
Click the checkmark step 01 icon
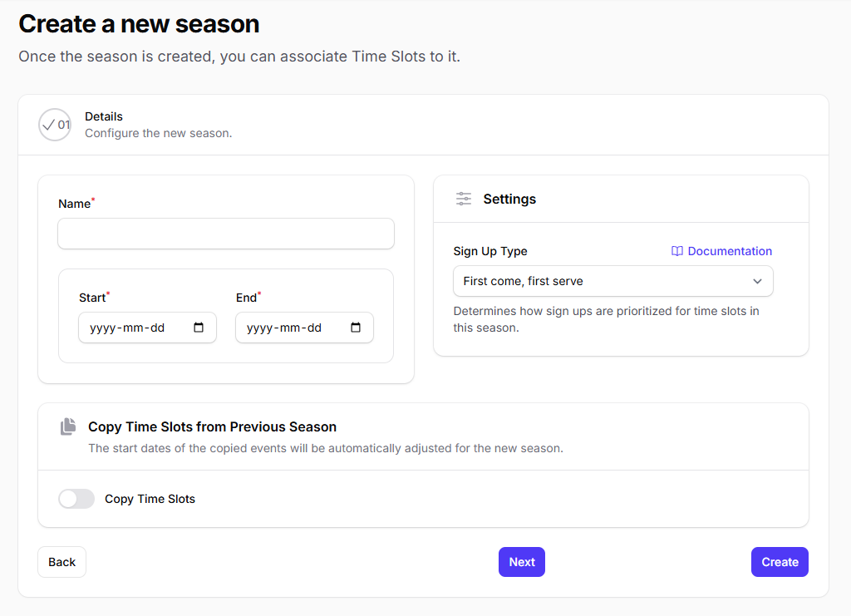(x=54, y=125)
